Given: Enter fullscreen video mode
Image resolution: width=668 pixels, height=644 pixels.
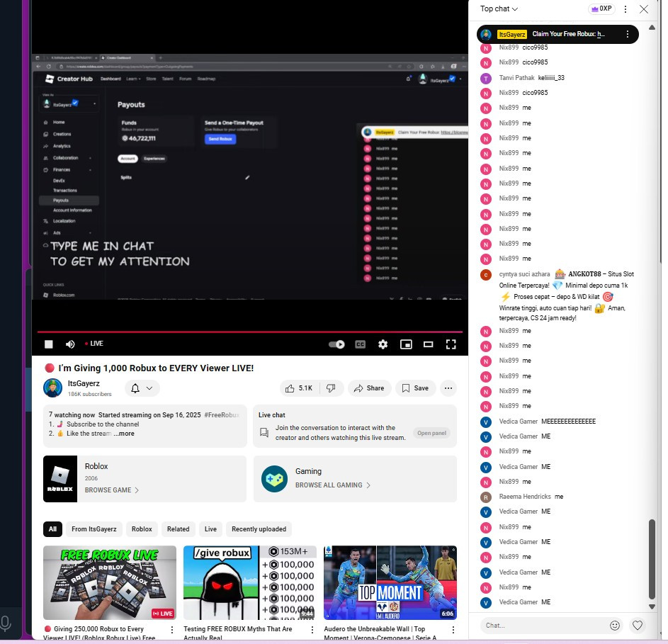Looking at the screenshot, I should point(451,344).
